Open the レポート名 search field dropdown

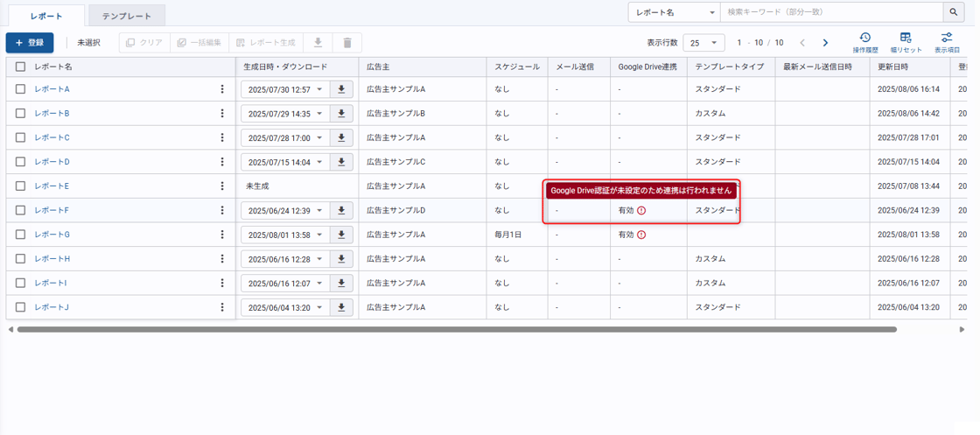coord(675,12)
